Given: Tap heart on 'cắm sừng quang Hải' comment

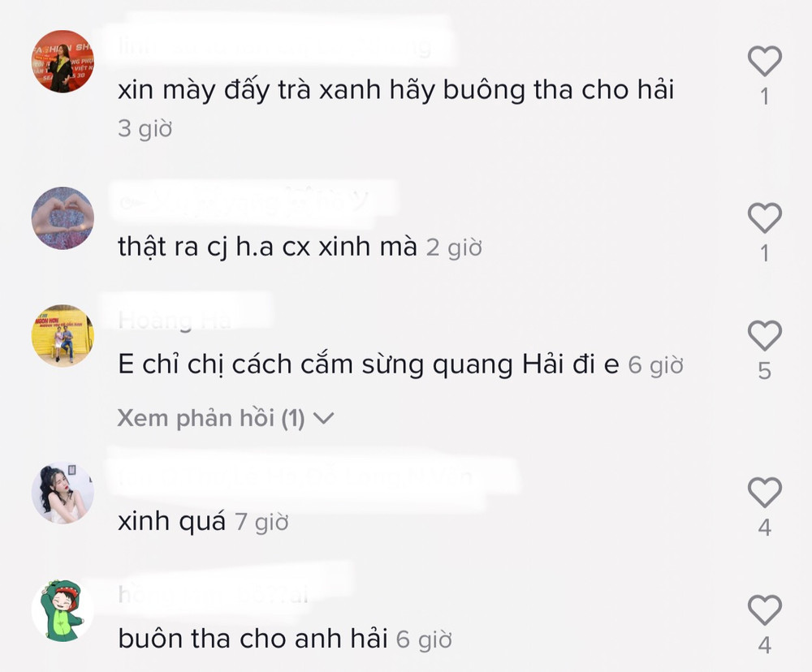Looking at the screenshot, I should tap(764, 335).
